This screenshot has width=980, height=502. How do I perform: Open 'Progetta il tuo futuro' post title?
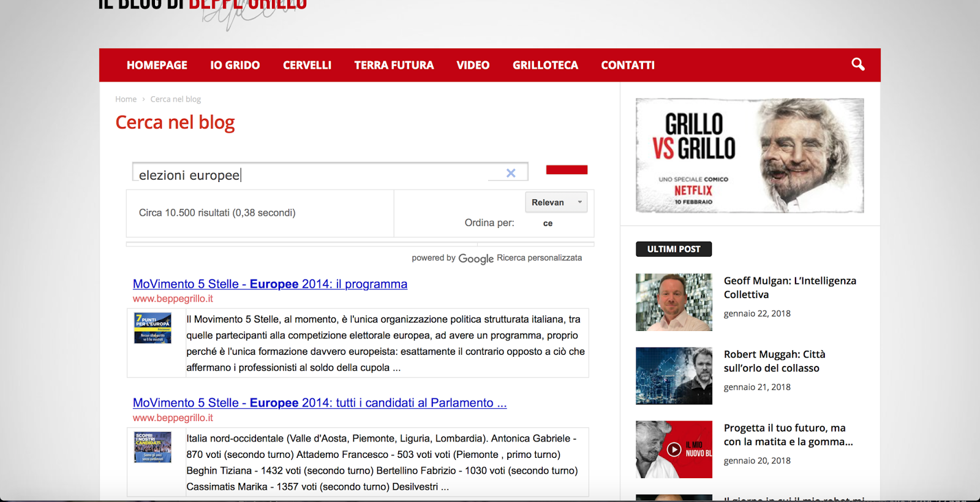pyautogui.click(x=788, y=435)
